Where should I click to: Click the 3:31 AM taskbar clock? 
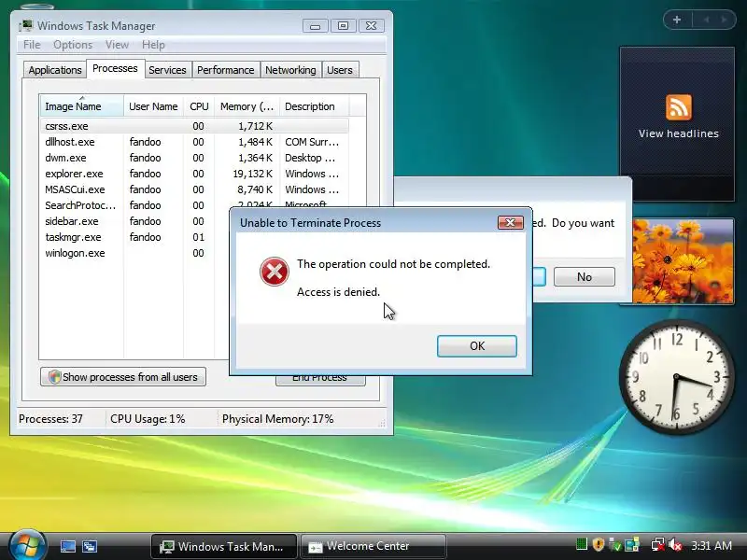pyautogui.click(x=712, y=545)
